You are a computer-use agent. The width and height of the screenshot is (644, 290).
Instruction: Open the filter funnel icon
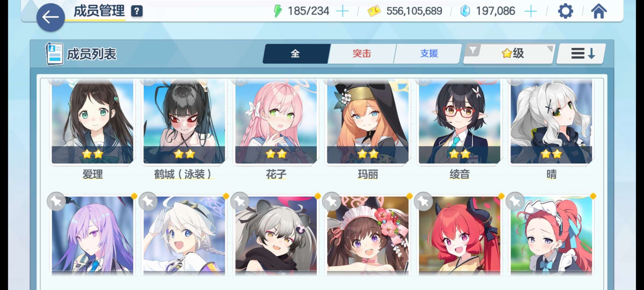[x=473, y=50]
